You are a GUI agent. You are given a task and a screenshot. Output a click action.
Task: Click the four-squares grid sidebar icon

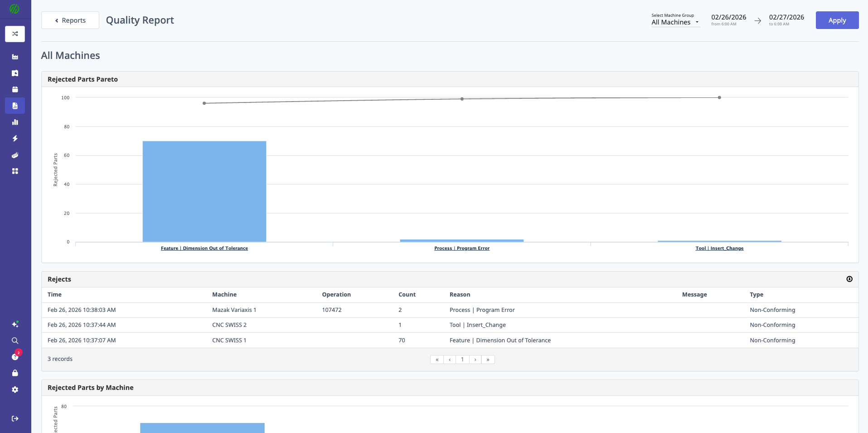(x=15, y=171)
